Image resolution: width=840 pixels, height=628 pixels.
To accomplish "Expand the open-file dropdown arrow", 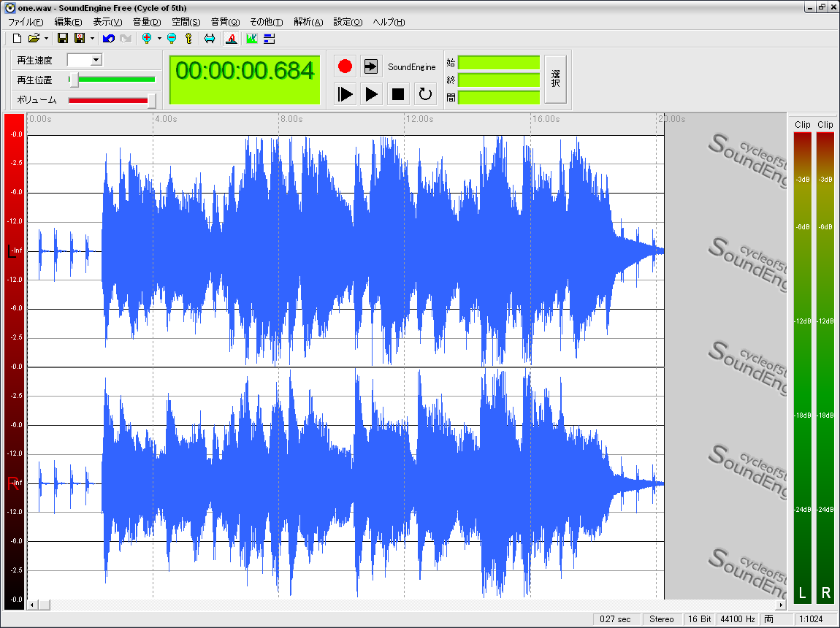I will click(46, 38).
